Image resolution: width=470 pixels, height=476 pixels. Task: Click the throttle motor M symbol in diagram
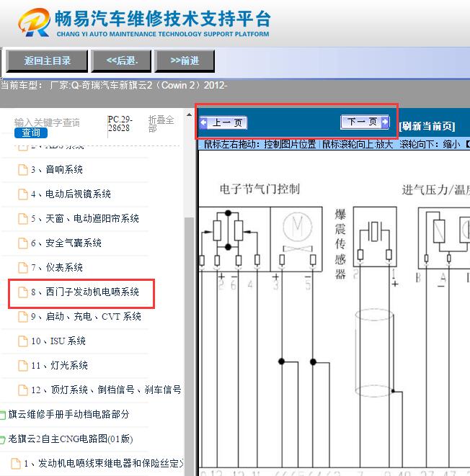click(x=297, y=226)
